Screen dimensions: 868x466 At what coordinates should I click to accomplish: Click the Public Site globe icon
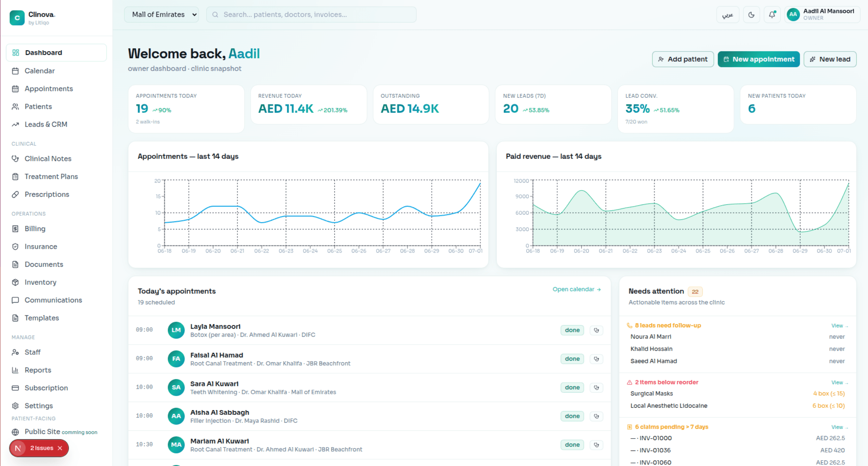tap(15, 432)
